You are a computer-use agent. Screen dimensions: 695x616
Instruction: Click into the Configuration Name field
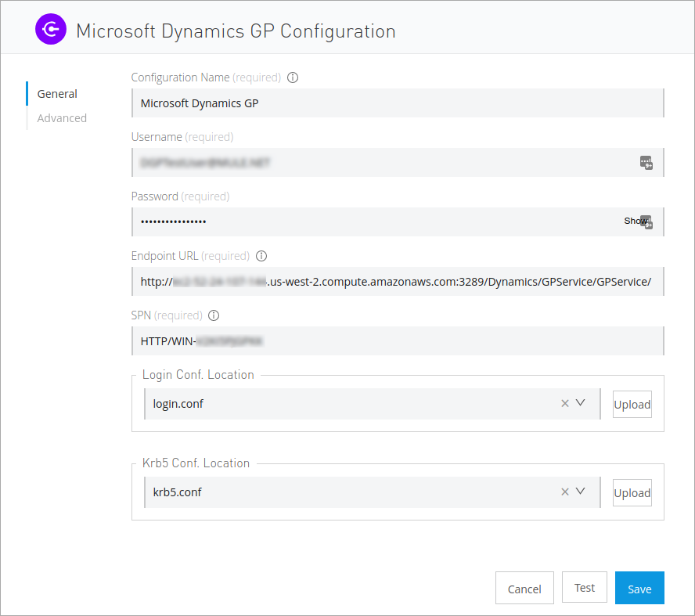[397, 103]
